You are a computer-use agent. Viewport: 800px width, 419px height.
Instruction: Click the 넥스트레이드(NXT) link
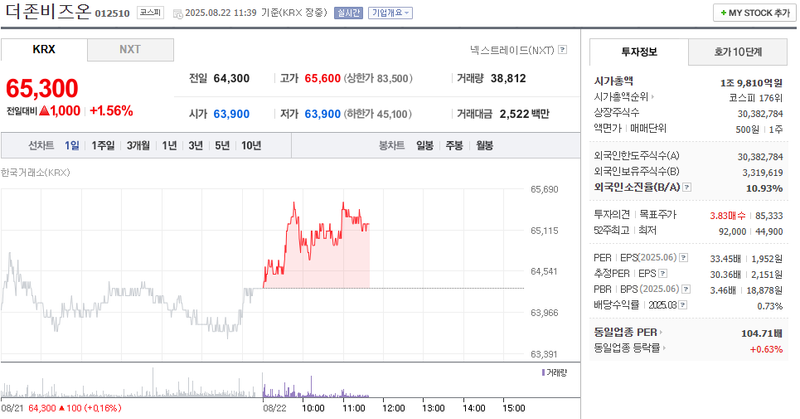click(512, 50)
